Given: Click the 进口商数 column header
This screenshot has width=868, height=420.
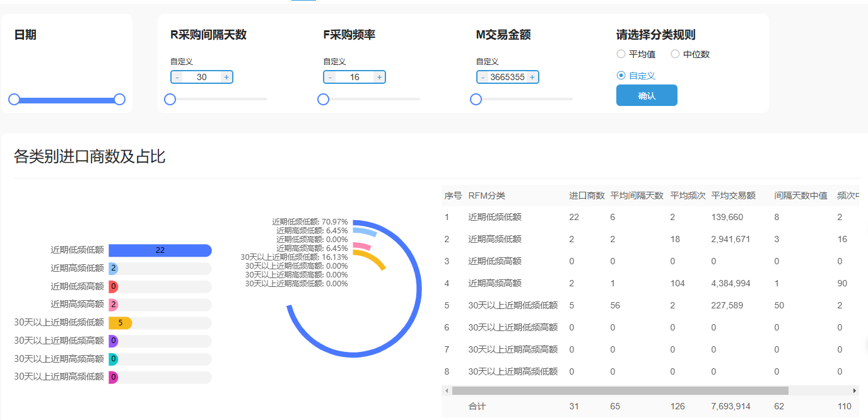Looking at the screenshot, I should pos(587,195).
